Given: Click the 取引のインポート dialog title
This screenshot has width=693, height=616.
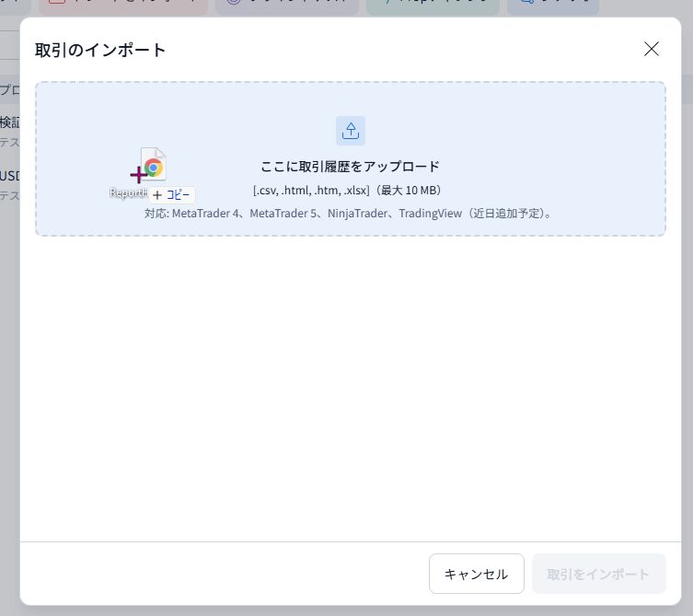Looking at the screenshot, I should (100, 50).
